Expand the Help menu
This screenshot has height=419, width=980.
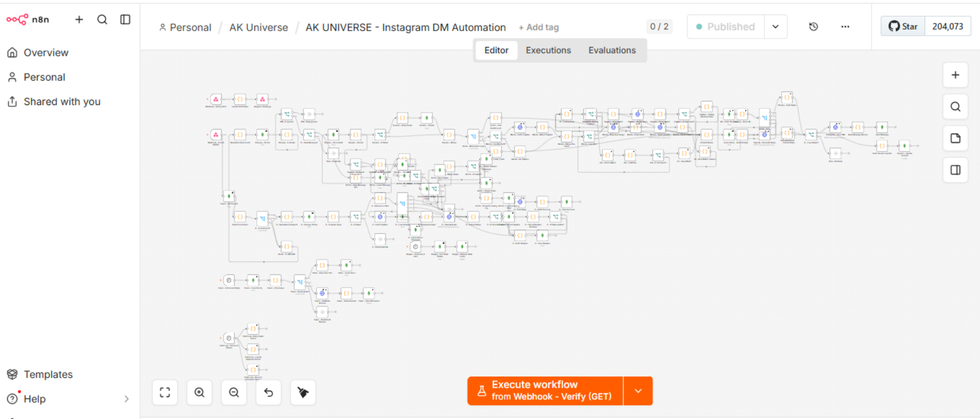pos(68,399)
